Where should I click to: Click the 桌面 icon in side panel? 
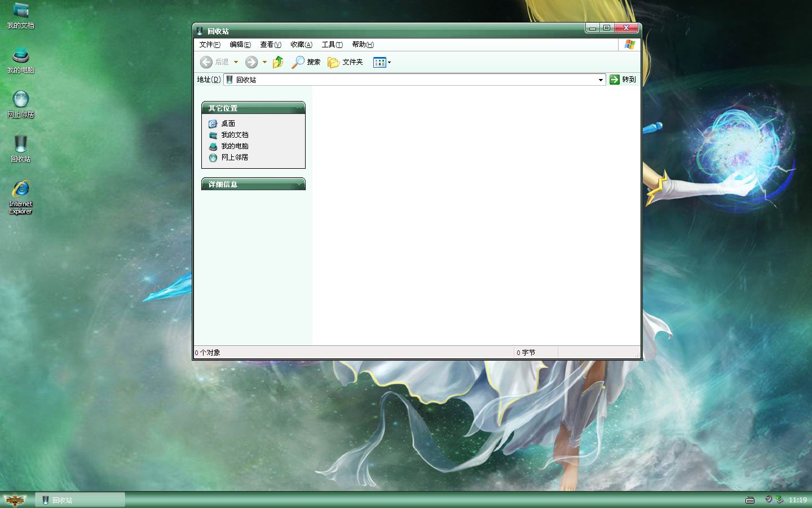tap(213, 124)
